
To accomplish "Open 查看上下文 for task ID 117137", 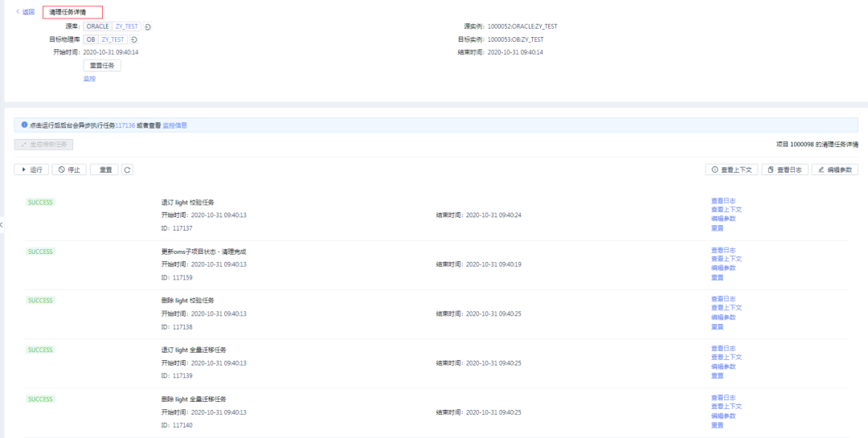I will coord(727,210).
